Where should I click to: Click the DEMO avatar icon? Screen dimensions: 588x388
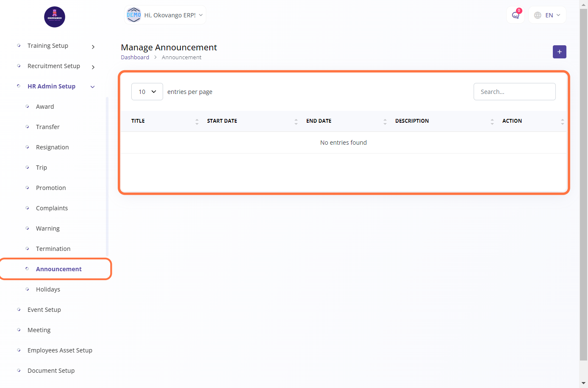(134, 15)
